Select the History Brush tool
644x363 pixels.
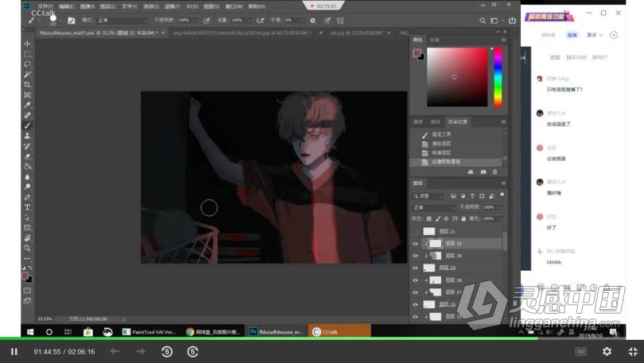click(28, 146)
